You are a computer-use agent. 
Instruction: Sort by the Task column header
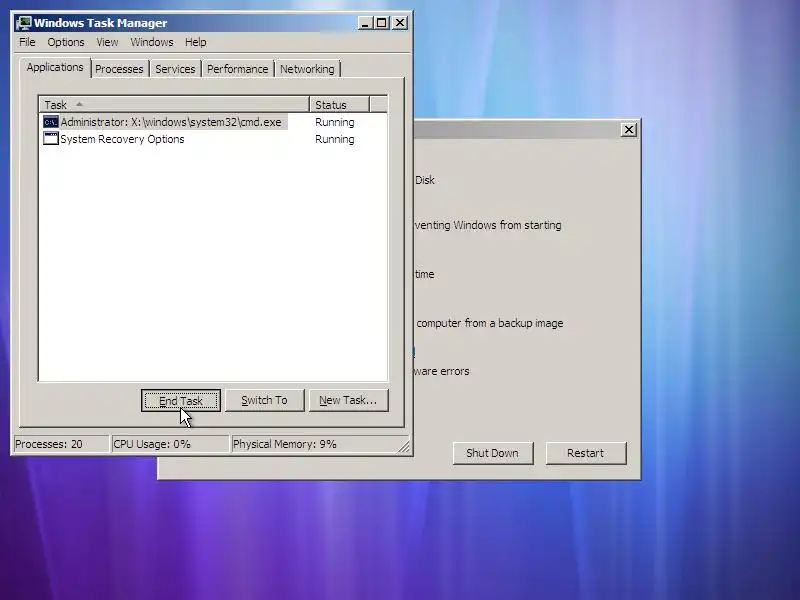(x=174, y=105)
